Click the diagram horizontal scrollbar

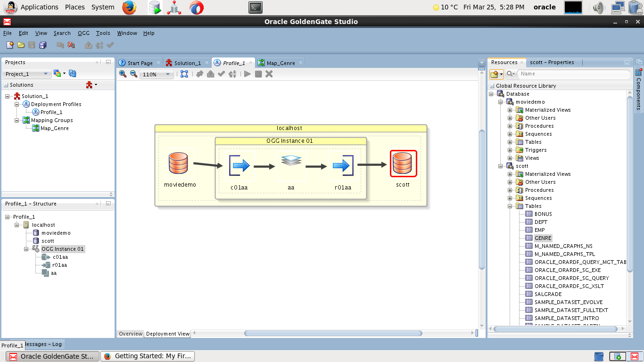[x=333, y=334]
